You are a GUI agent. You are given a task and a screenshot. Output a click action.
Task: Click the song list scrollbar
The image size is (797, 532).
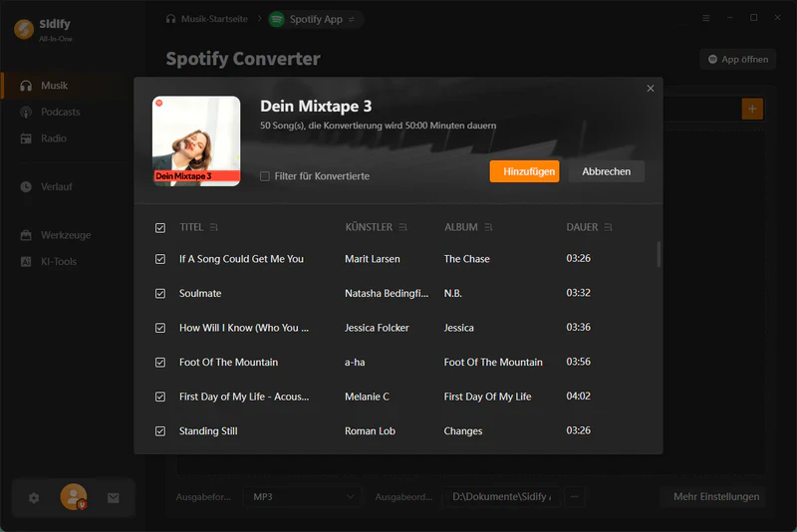point(659,254)
